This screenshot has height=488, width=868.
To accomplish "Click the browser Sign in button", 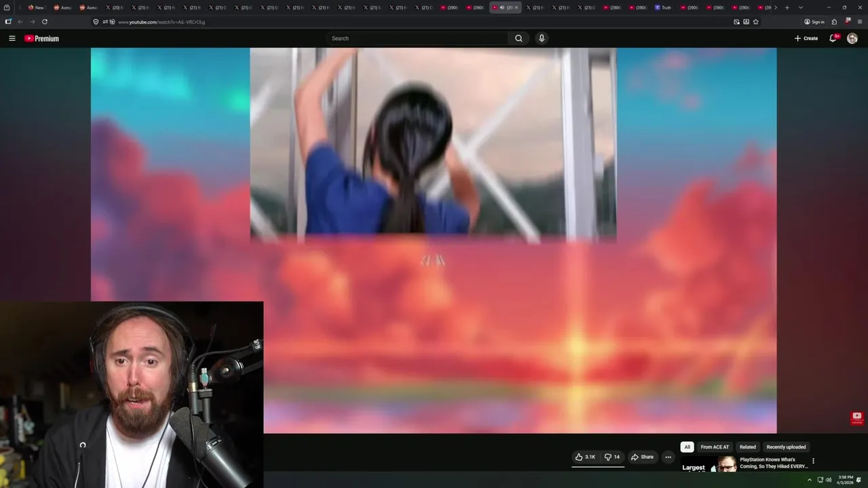I will [x=814, y=22].
